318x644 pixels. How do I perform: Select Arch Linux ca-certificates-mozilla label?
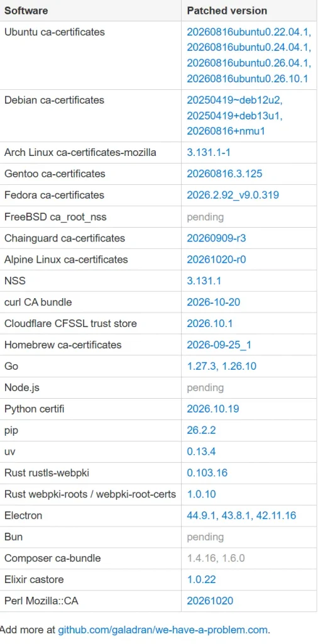click(x=80, y=153)
